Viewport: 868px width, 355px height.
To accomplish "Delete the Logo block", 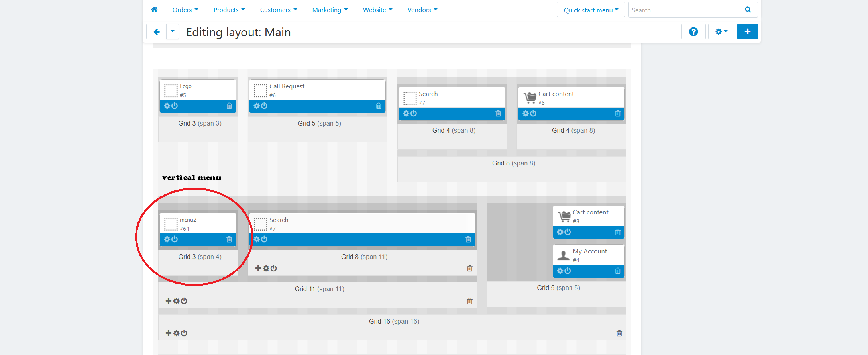I will coord(229,106).
